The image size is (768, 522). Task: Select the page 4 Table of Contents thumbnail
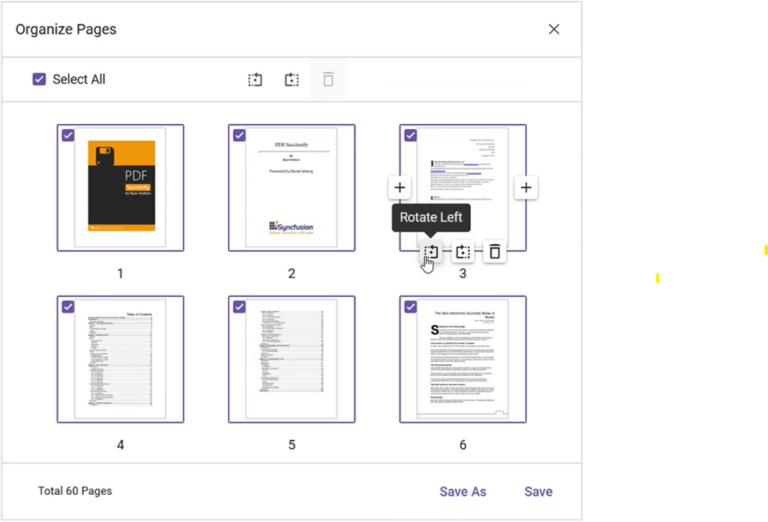click(120, 359)
